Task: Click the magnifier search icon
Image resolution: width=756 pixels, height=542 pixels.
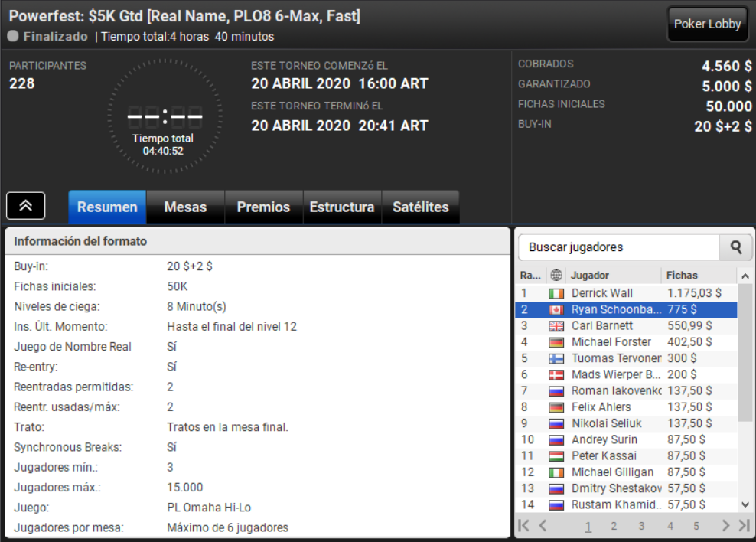Action: click(736, 247)
